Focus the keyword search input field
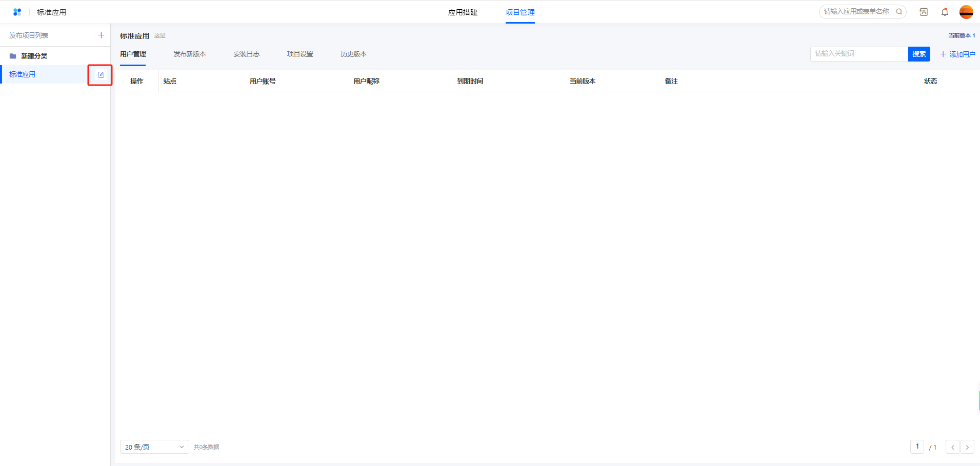 859,54
